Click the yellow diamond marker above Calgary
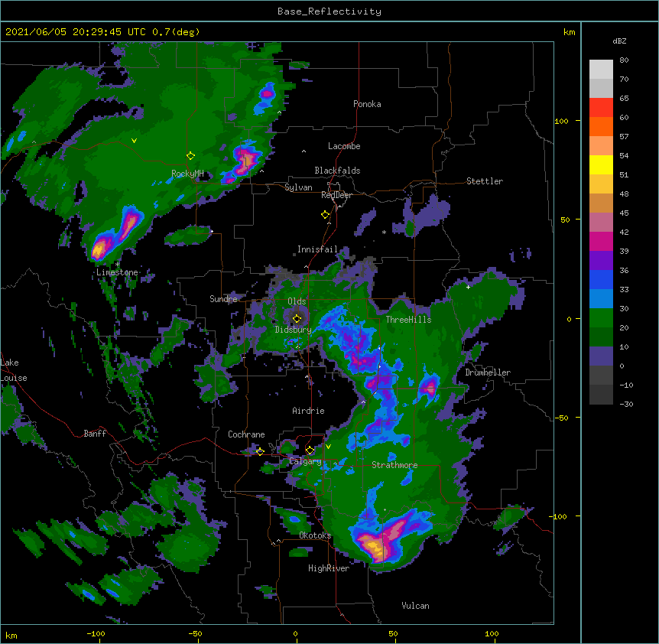 pos(310,450)
